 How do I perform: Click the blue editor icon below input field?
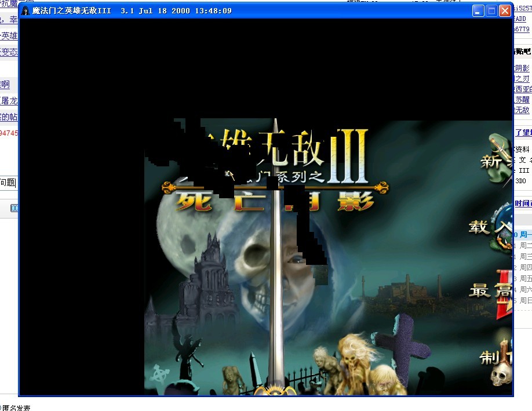[14, 208]
